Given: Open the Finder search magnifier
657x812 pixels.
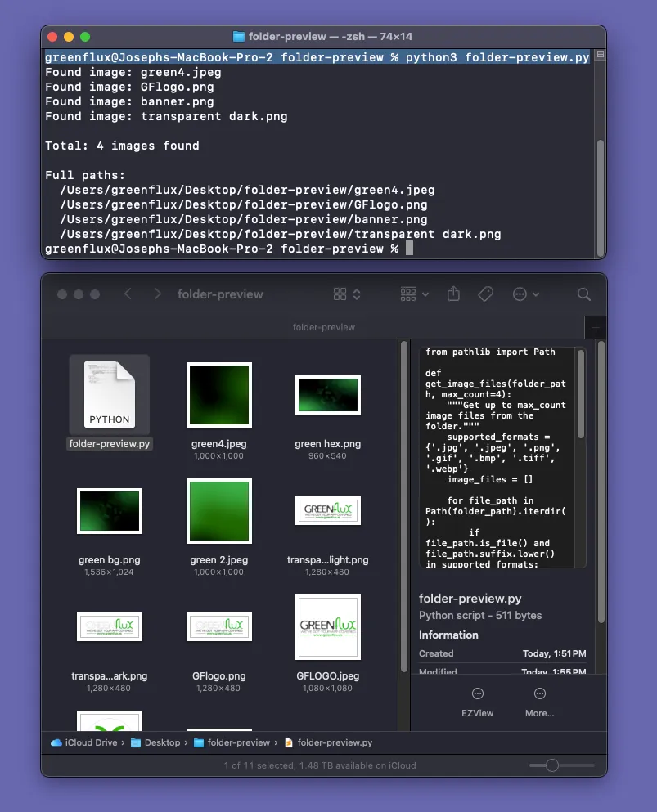Looking at the screenshot, I should pyautogui.click(x=583, y=294).
